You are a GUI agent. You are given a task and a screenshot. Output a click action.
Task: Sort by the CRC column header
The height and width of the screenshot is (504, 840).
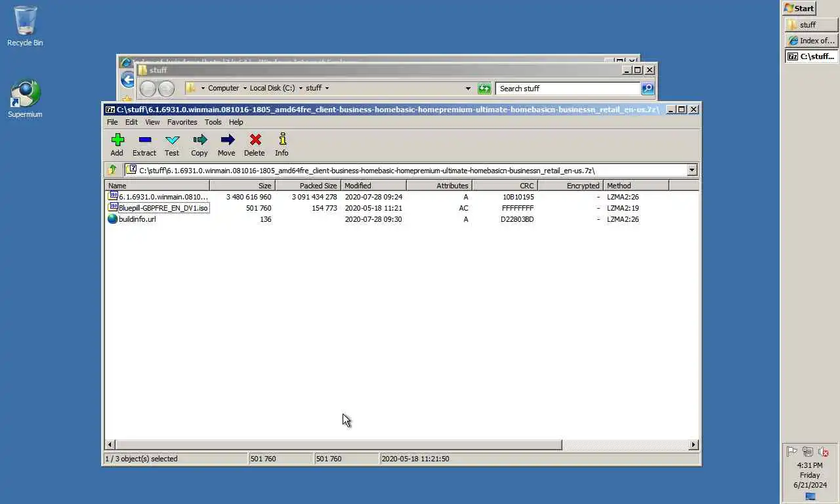[x=505, y=186]
